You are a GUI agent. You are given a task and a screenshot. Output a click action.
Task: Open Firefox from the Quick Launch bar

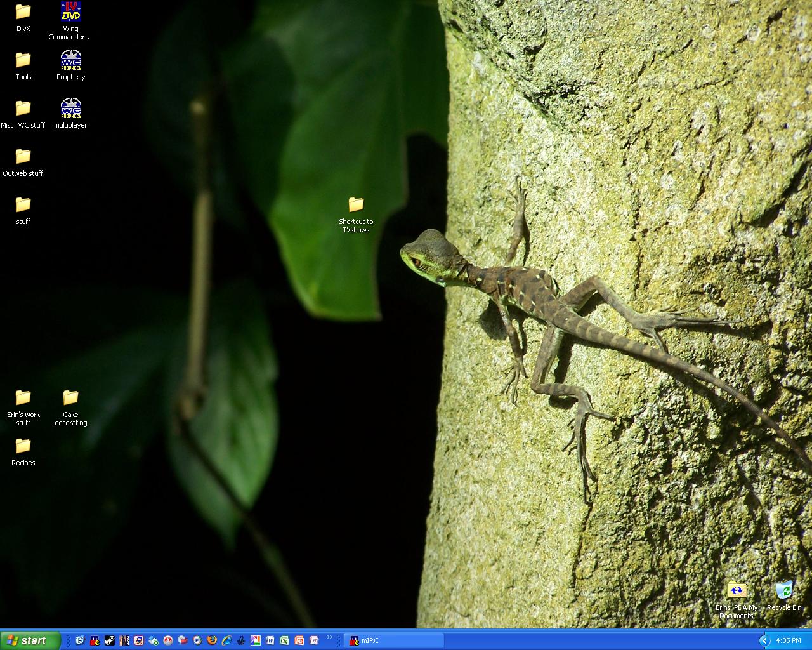(x=211, y=640)
